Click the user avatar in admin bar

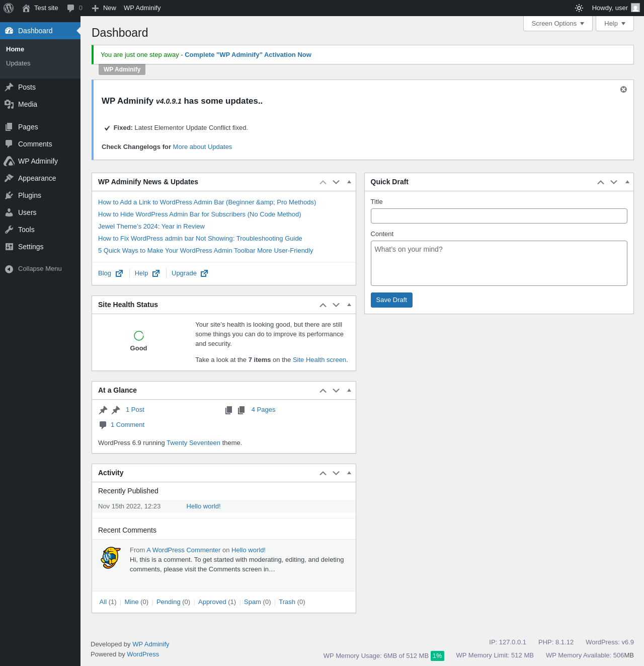point(635,8)
